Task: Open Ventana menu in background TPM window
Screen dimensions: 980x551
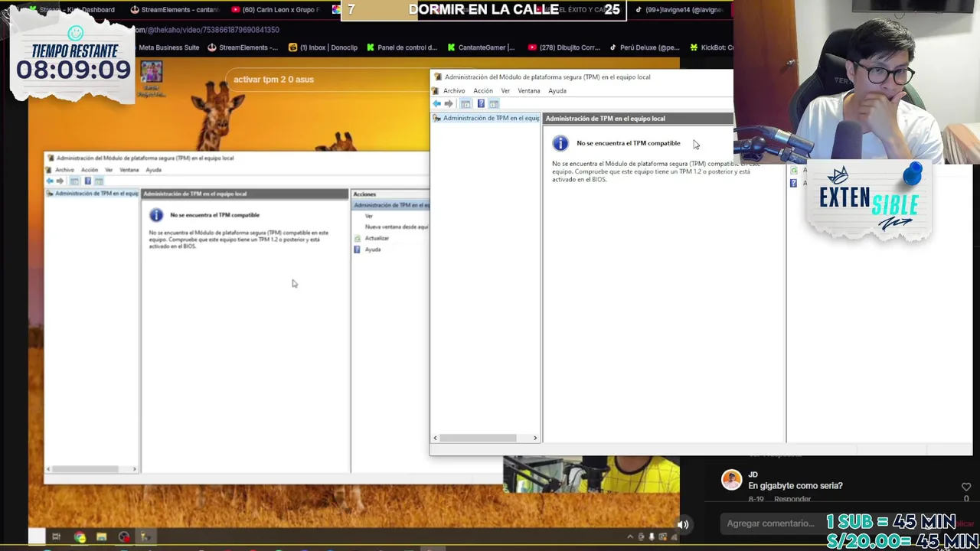Action: [129, 170]
